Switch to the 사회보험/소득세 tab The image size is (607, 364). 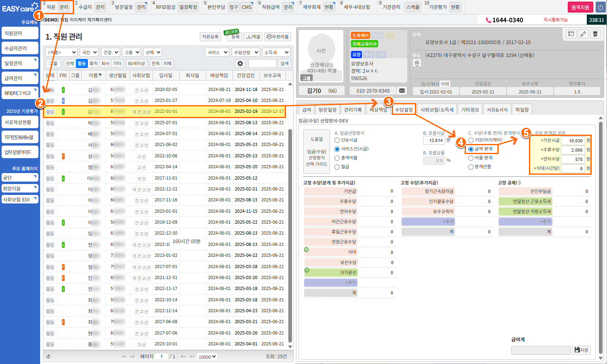(x=437, y=110)
